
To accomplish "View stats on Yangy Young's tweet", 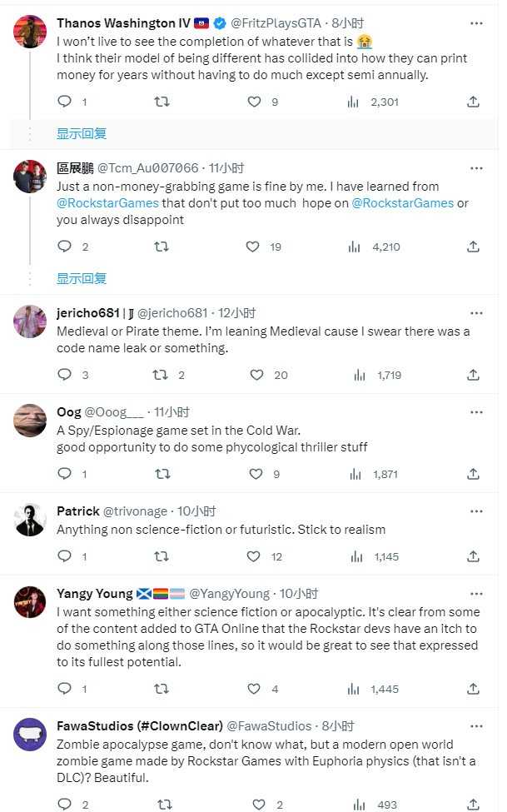I will coord(355,689).
